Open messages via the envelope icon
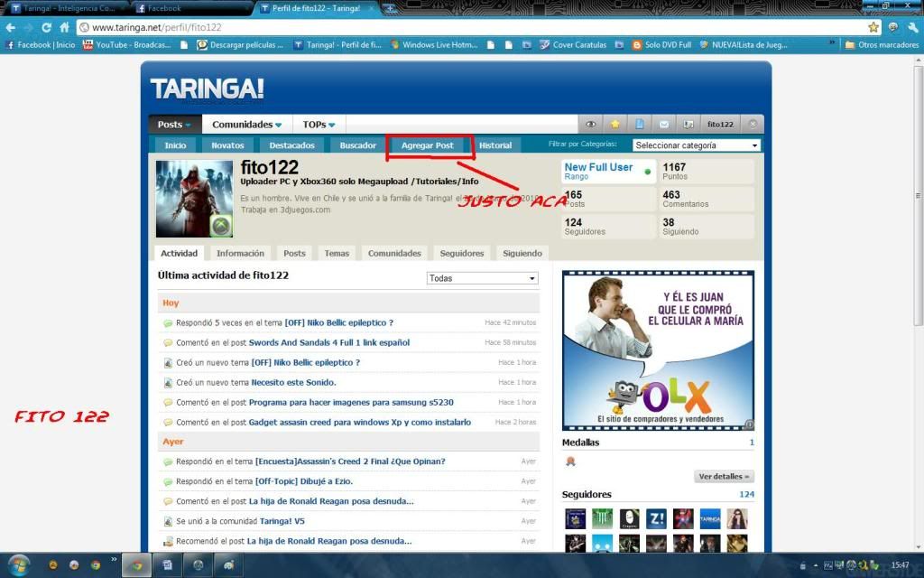Image resolution: width=924 pixels, height=578 pixels. [x=663, y=125]
